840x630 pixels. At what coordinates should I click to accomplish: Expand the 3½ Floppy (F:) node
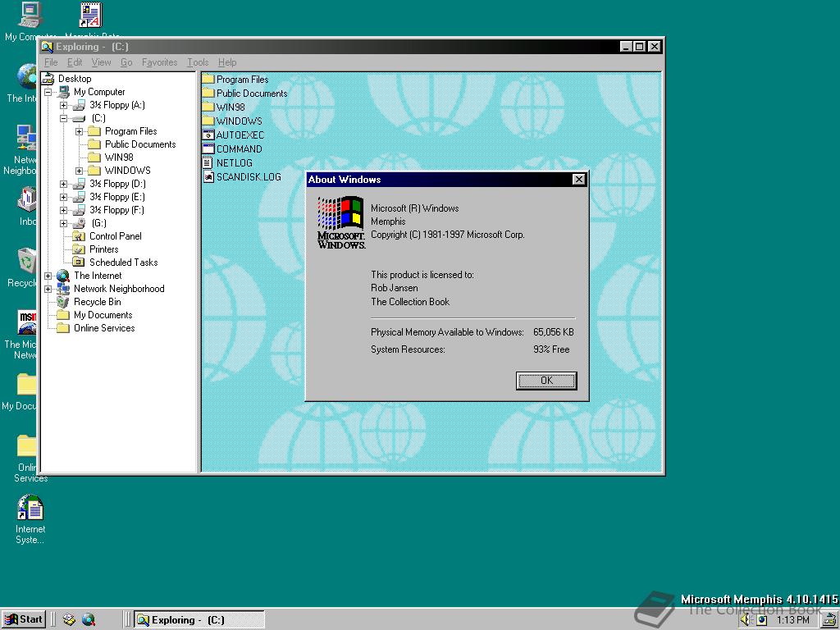click(64, 211)
